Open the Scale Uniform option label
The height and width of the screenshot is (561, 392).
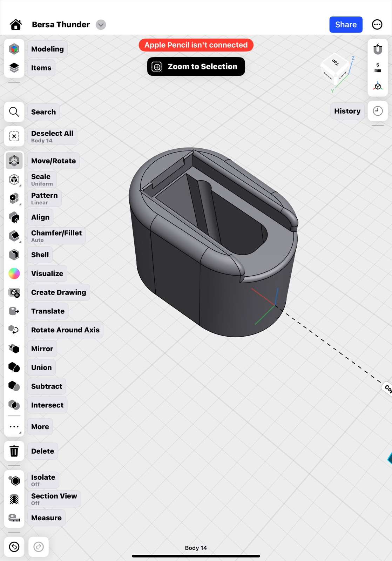42,180
